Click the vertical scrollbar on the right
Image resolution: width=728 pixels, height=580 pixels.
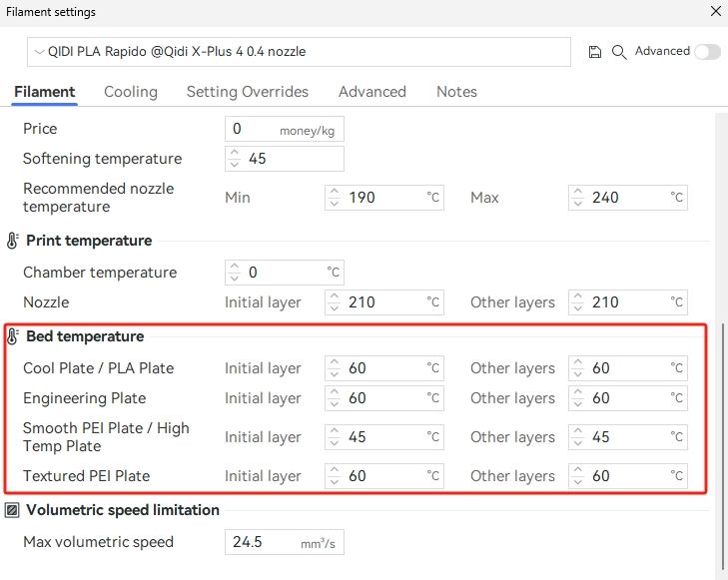[721, 439]
